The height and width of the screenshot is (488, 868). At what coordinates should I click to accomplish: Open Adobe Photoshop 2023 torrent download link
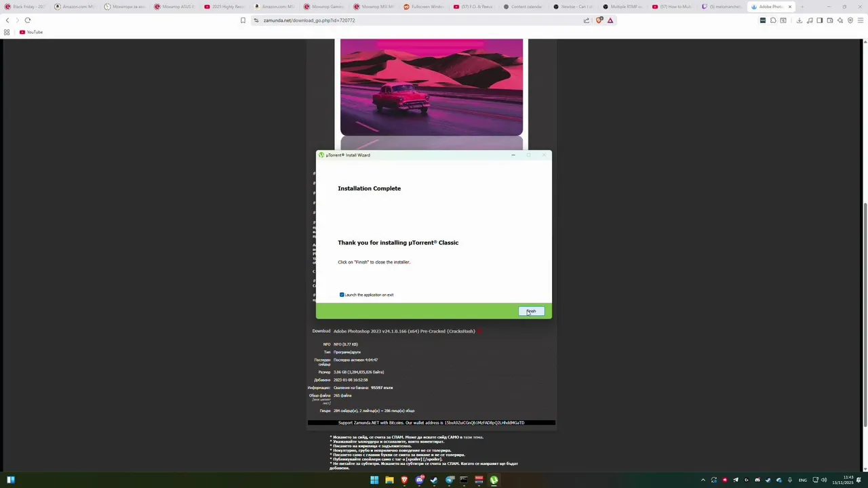(x=404, y=331)
